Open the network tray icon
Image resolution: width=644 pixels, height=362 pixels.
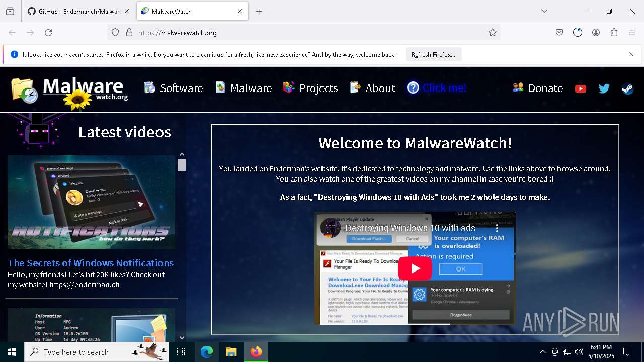tap(567, 352)
